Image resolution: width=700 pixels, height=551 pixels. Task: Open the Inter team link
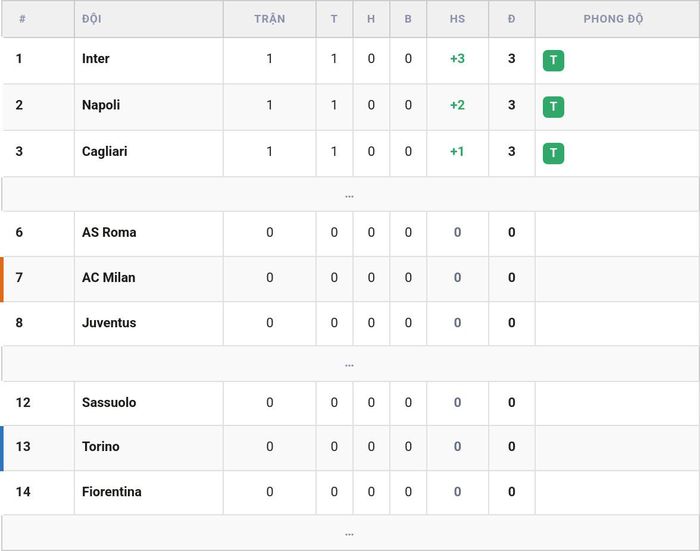[96, 58]
